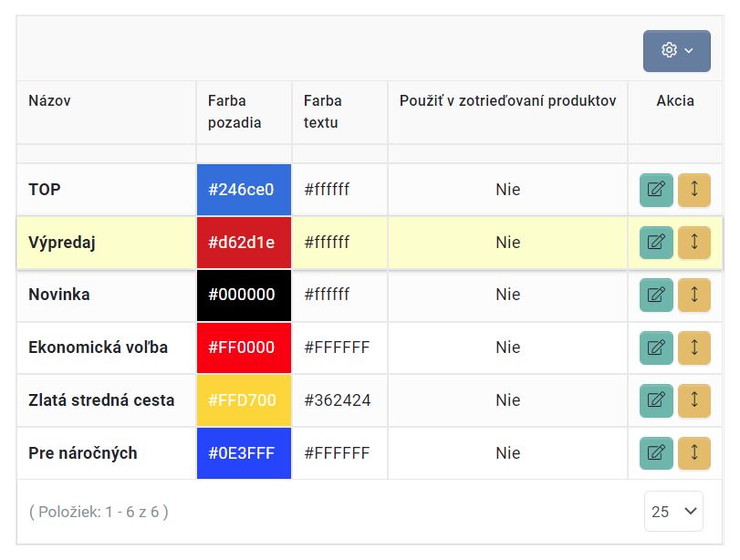This screenshot has width=740, height=560.
Task: Edit the Novinka label
Action: click(x=656, y=295)
